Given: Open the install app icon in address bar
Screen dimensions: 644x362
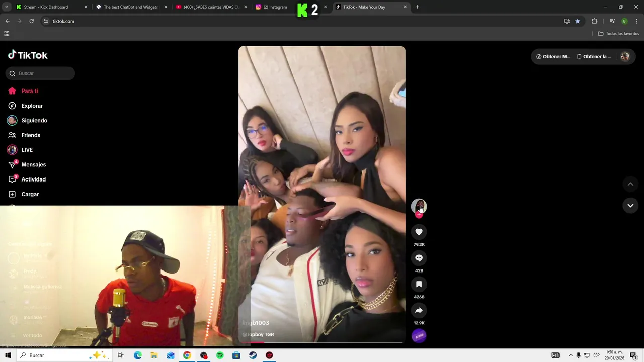Looking at the screenshot, I should click(x=567, y=21).
